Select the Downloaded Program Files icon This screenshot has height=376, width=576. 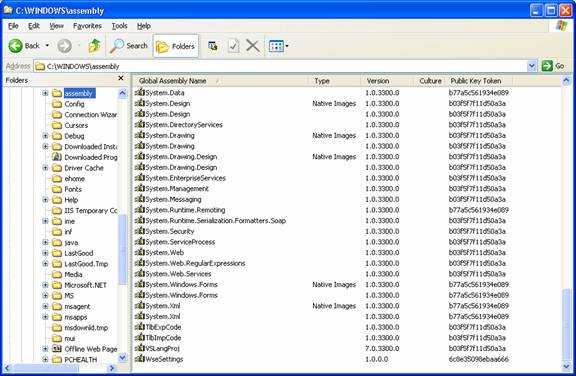click(x=57, y=157)
